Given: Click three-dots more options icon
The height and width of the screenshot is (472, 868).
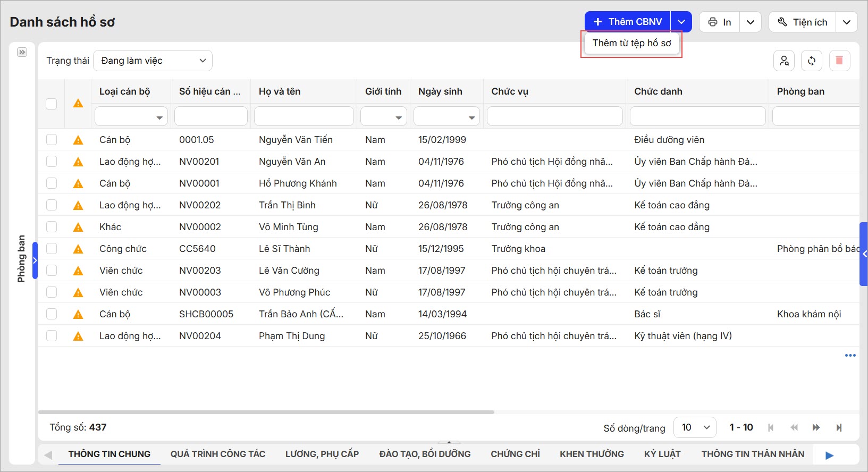Looking at the screenshot, I should coord(850,355).
